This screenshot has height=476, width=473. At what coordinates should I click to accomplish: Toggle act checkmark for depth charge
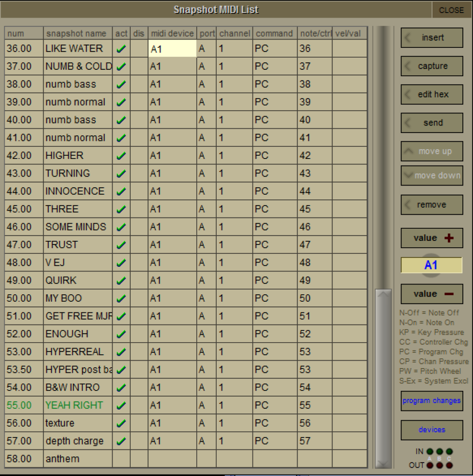tap(121, 441)
